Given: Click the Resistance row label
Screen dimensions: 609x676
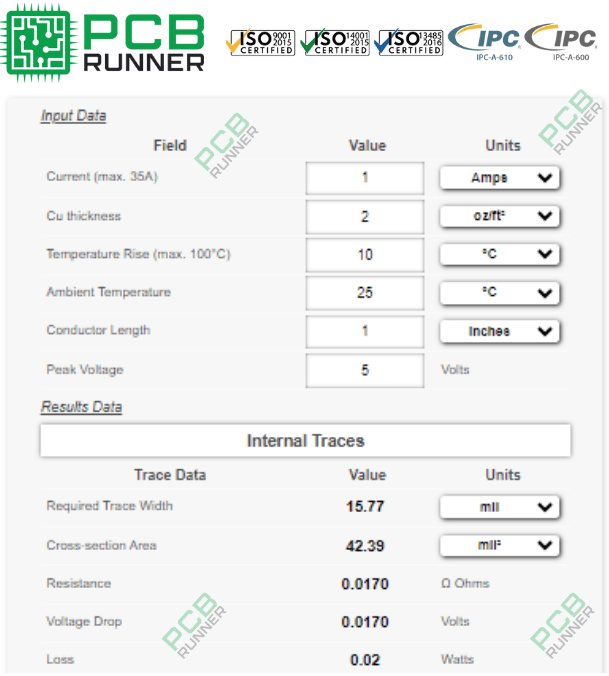Looking at the screenshot, I should [x=78, y=583].
